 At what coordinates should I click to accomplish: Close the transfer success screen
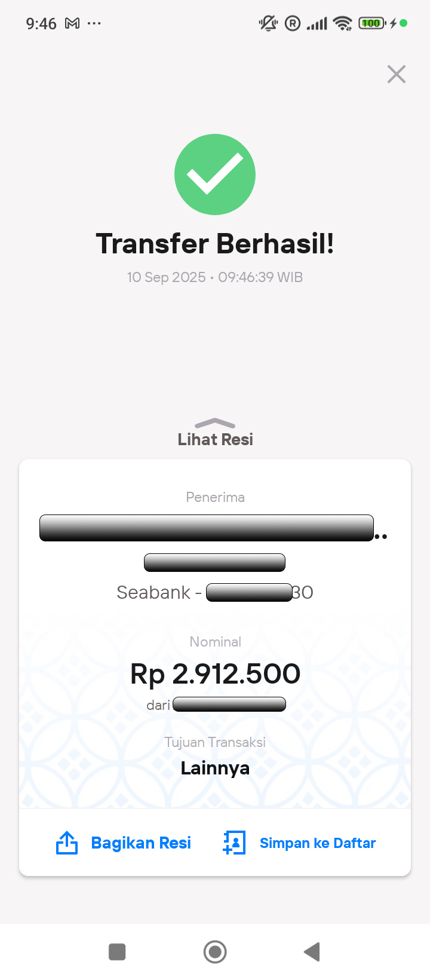click(396, 74)
